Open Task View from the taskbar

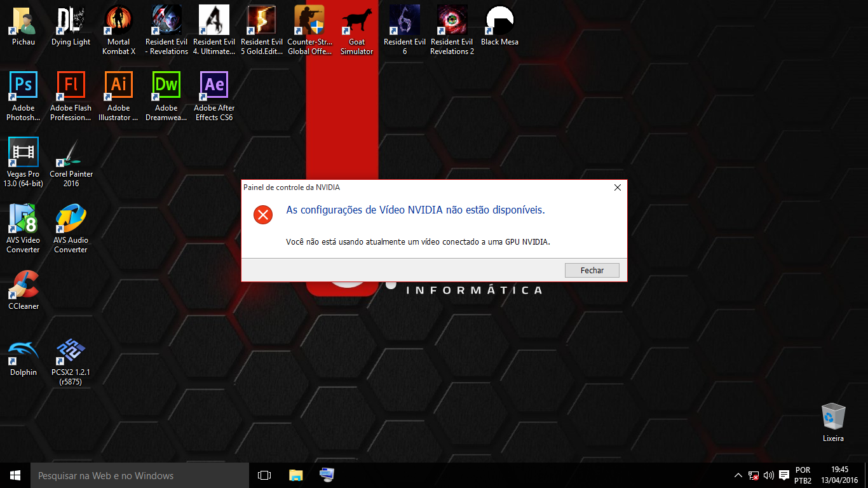point(264,475)
